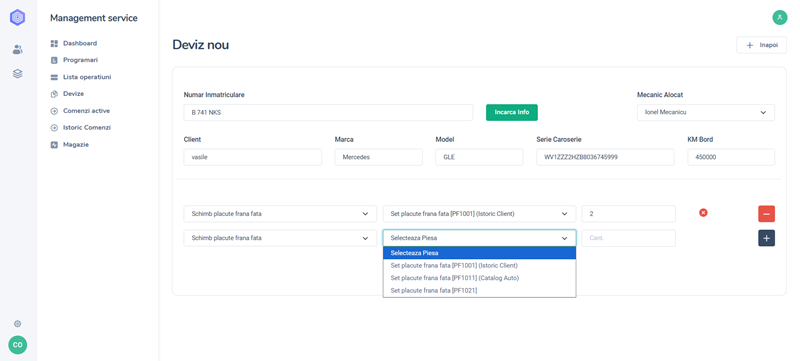
Task: Click the KM Bord field 450000
Action: (x=731, y=157)
